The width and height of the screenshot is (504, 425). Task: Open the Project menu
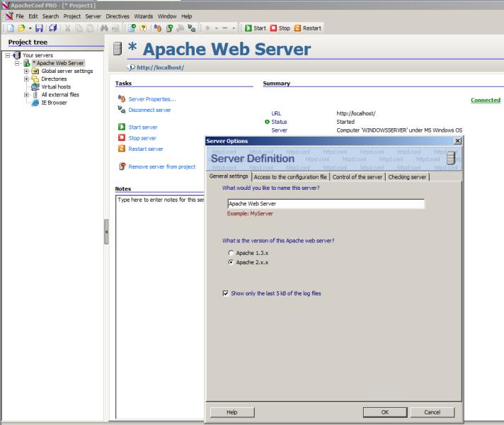click(72, 16)
